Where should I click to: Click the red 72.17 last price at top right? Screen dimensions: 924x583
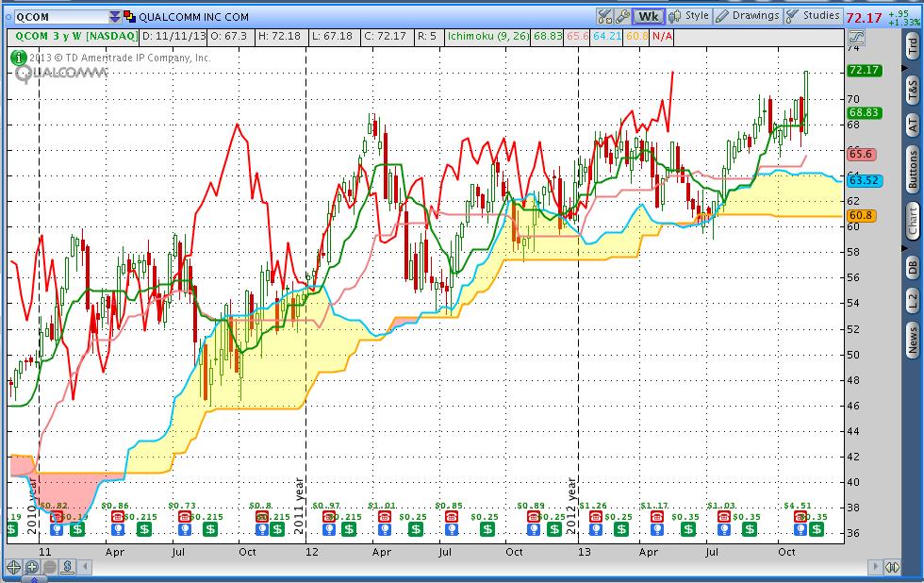click(x=864, y=18)
